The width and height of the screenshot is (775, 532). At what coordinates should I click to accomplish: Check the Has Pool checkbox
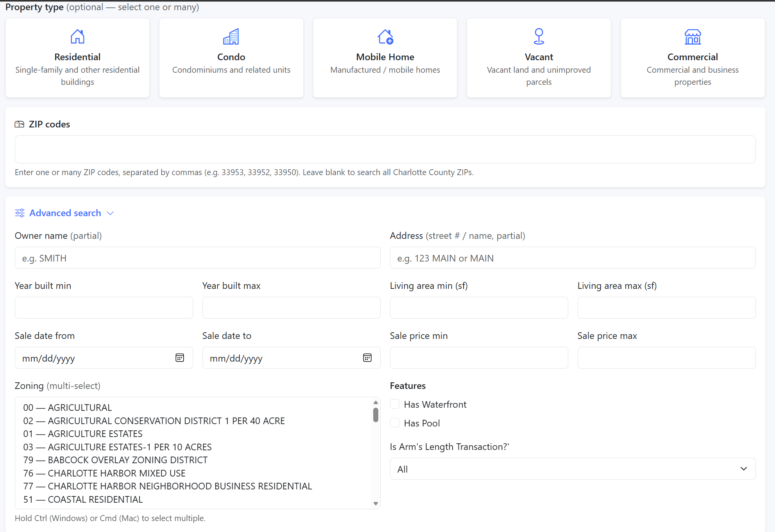click(x=395, y=423)
